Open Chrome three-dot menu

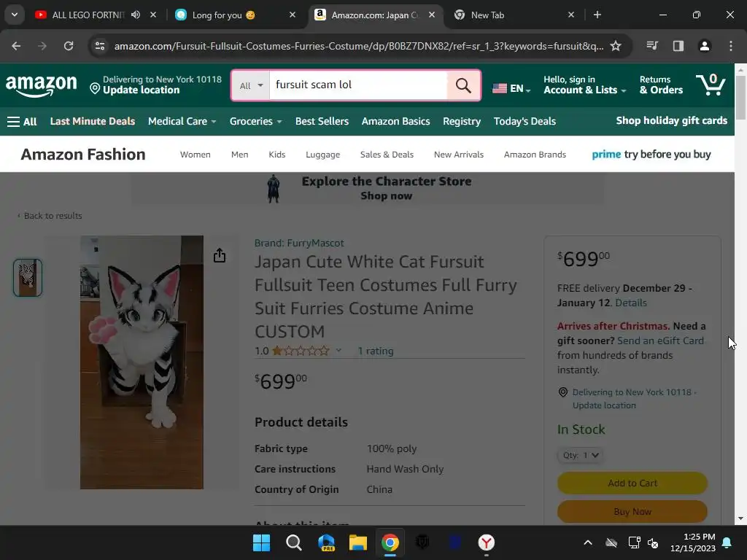pyautogui.click(x=731, y=46)
